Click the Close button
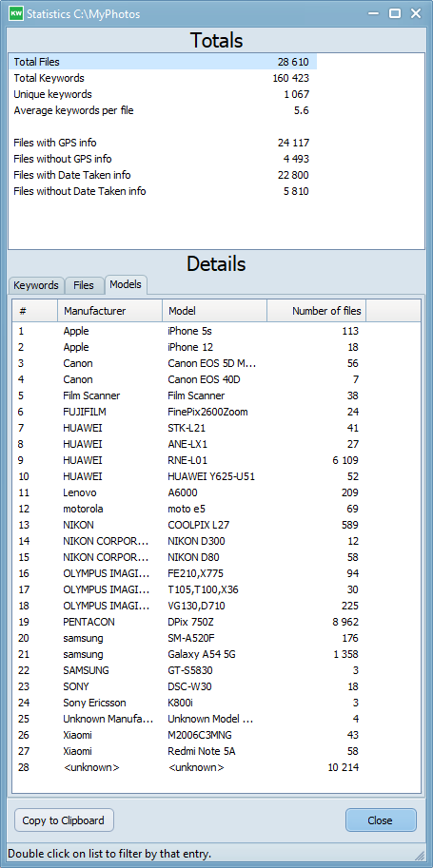This screenshot has height=868, width=433. point(381,820)
